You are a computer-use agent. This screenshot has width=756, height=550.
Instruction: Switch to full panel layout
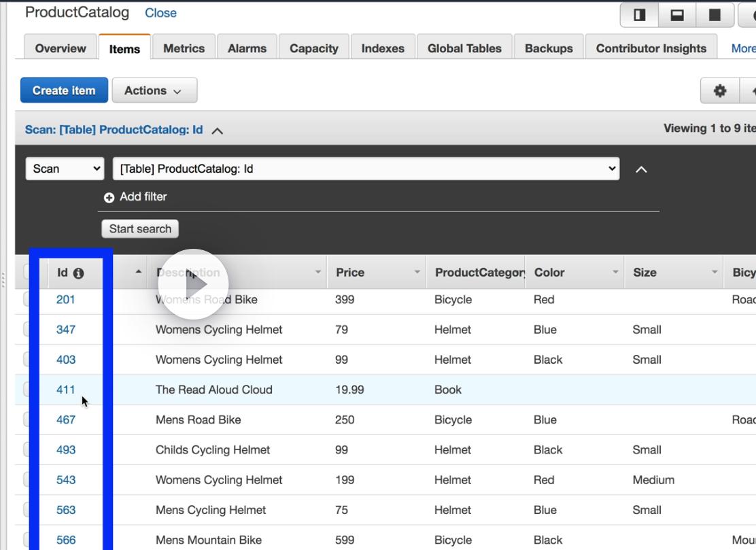(715, 15)
